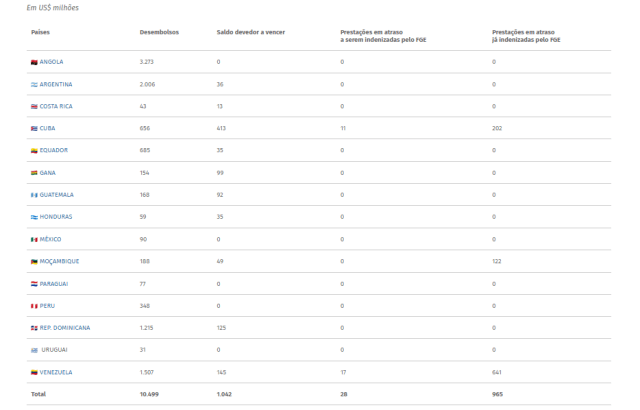Click the Argentina flag icon
Viewport: 640px width, 410px height.
tap(34, 85)
